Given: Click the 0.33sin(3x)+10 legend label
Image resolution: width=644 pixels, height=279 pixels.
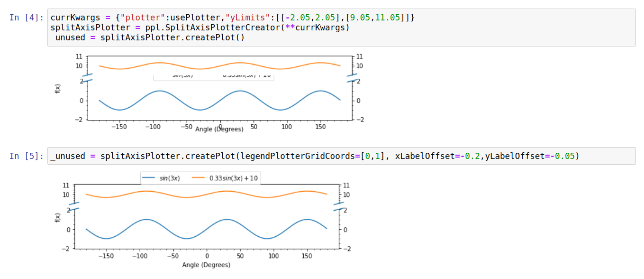Looking at the screenshot, I should pos(233,178).
